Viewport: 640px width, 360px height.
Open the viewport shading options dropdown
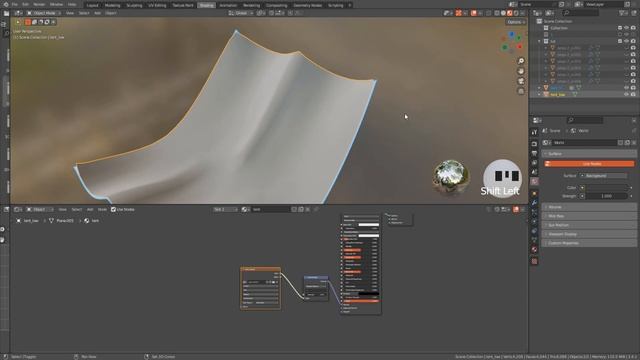click(522, 13)
